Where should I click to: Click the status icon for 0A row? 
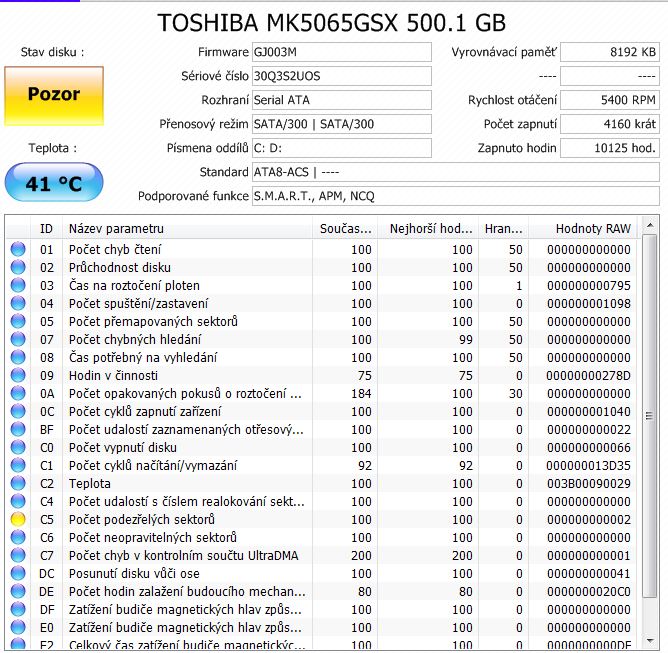pyautogui.click(x=18, y=394)
